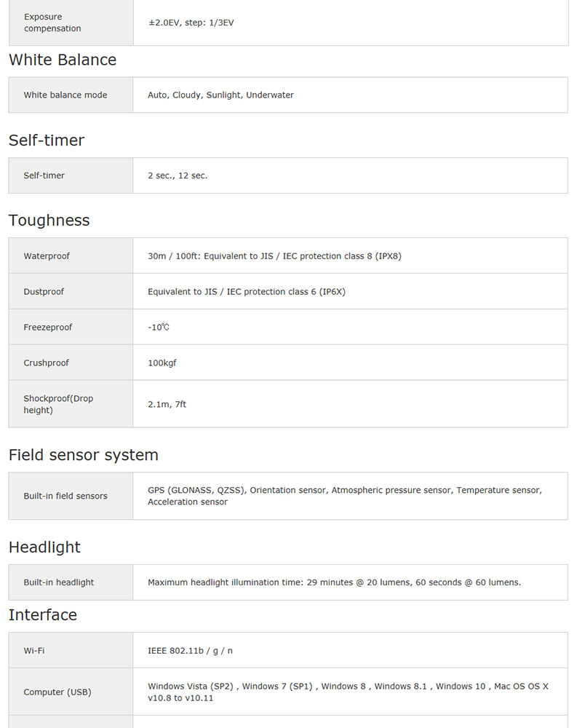Click the Toughness section heading
The width and height of the screenshot is (582, 728).
pos(49,221)
